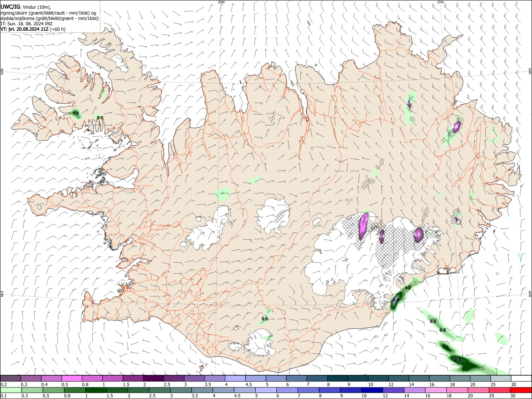Click the "0.5" snow value on Vatnajökull
This screenshot has height=399, width=532.
point(418,235)
